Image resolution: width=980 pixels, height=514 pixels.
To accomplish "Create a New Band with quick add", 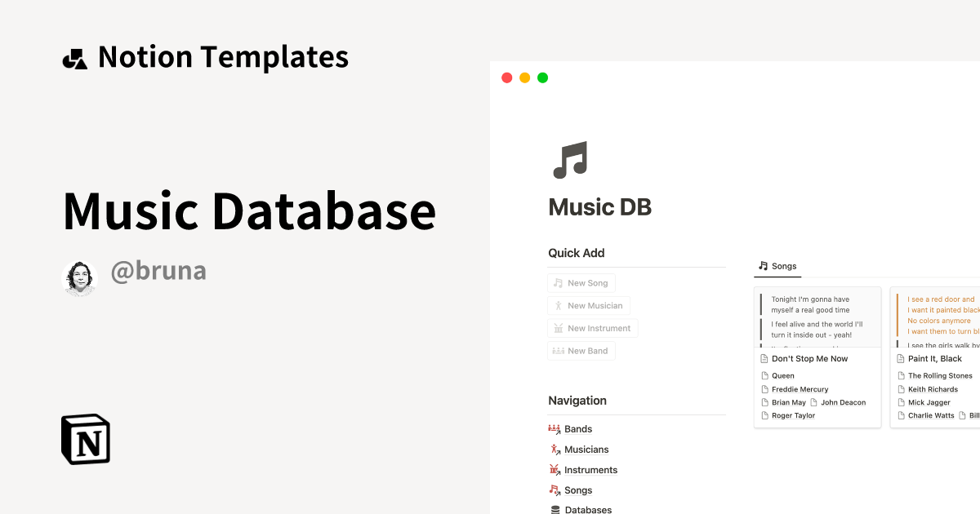I will [581, 351].
